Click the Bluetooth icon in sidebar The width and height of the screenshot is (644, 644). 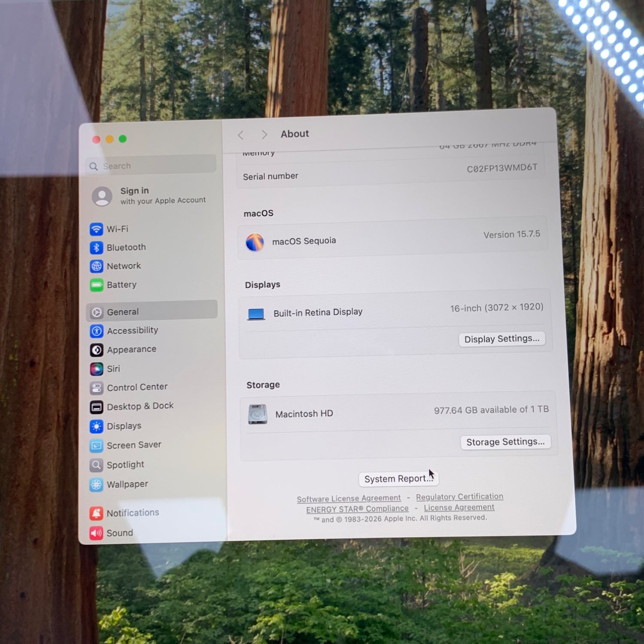[96, 248]
